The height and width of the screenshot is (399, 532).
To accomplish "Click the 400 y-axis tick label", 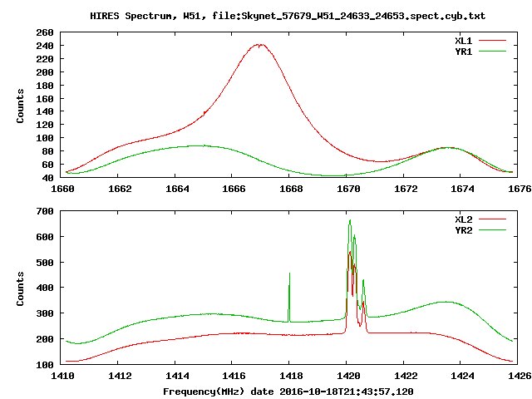I will (x=45, y=288).
